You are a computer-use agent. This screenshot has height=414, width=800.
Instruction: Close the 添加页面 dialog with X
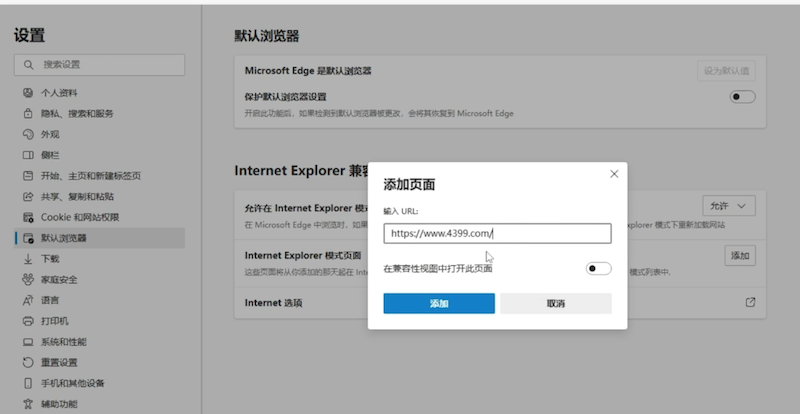(x=614, y=174)
